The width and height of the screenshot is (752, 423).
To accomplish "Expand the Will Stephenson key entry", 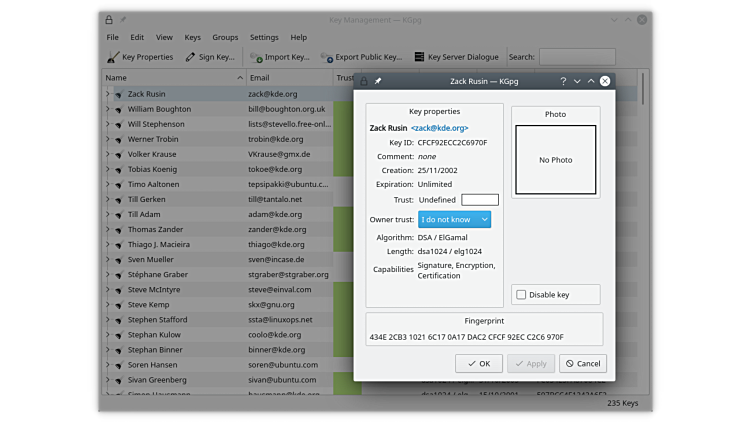I will tap(107, 124).
